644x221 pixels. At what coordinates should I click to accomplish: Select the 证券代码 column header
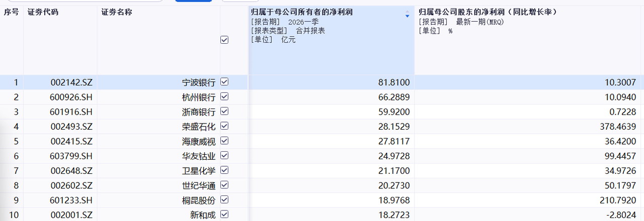coord(43,12)
